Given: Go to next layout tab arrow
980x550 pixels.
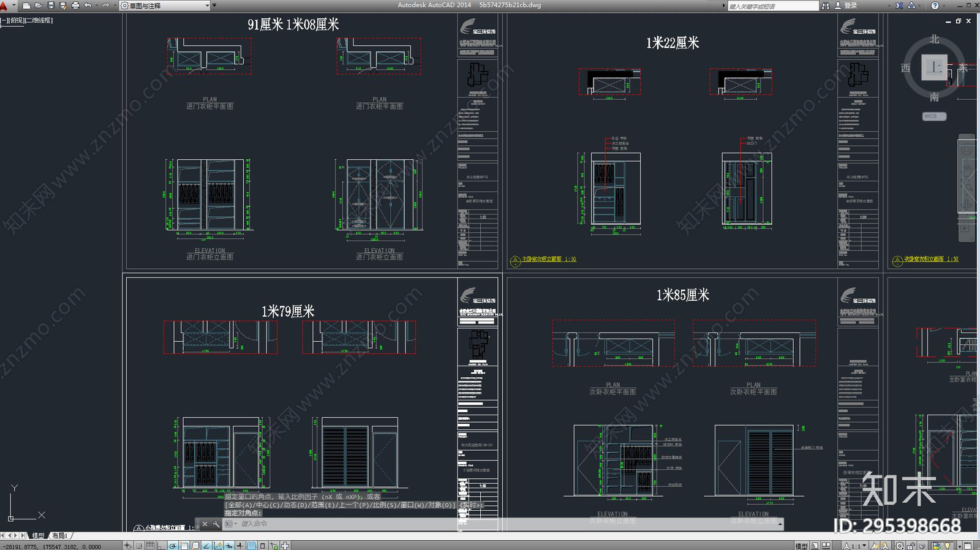Looking at the screenshot, I should tap(17, 536).
